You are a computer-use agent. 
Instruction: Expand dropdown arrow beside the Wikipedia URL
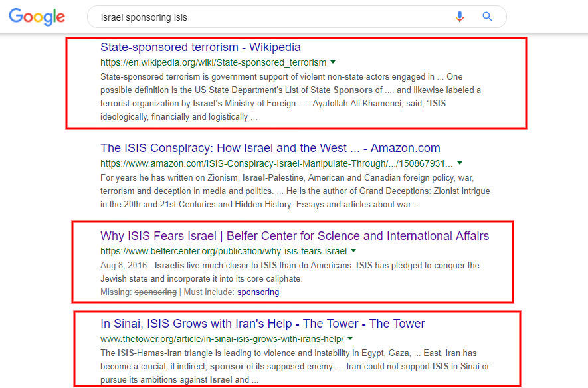(x=333, y=62)
